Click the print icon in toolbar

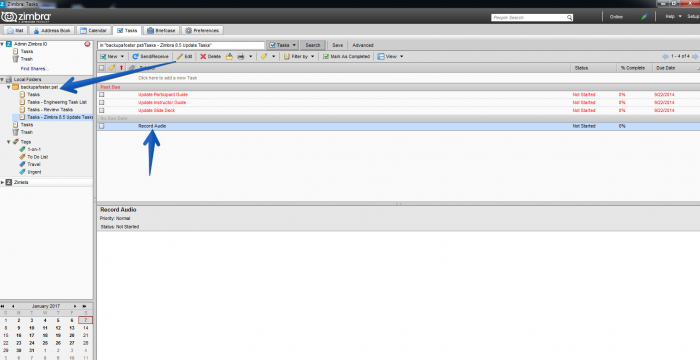pyautogui.click(x=241, y=57)
